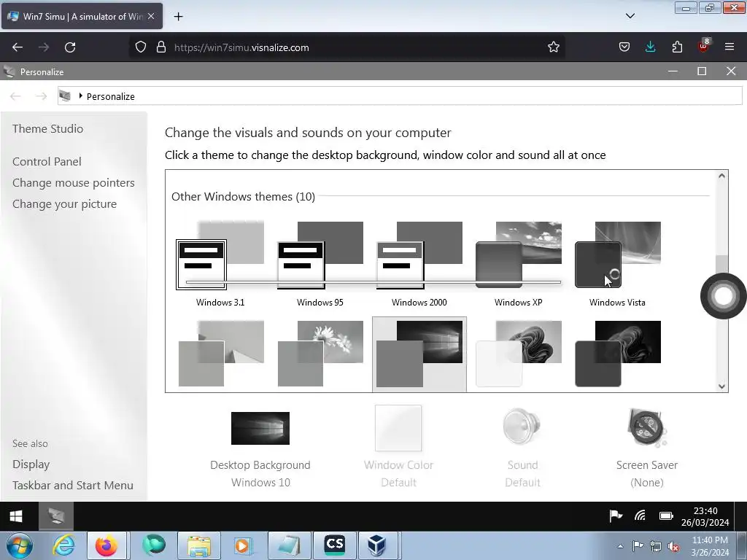Image resolution: width=747 pixels, height=560 pixels.
Task: Open the Screen Saver settings icon
Action: click(x=647, y=427)
